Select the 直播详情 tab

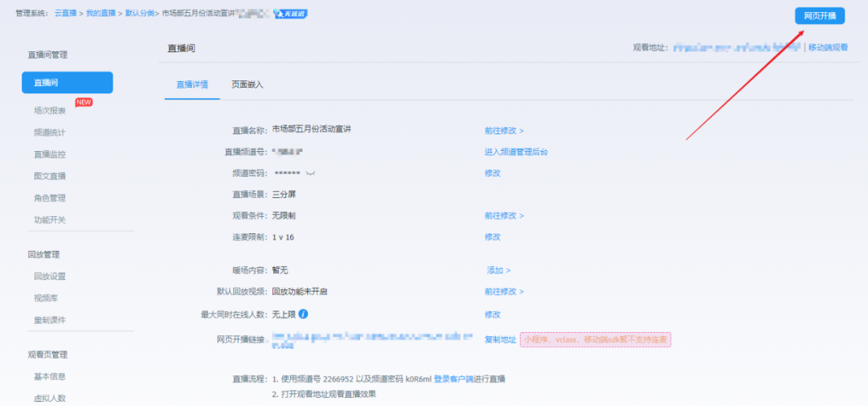click(x=192, y=84)
